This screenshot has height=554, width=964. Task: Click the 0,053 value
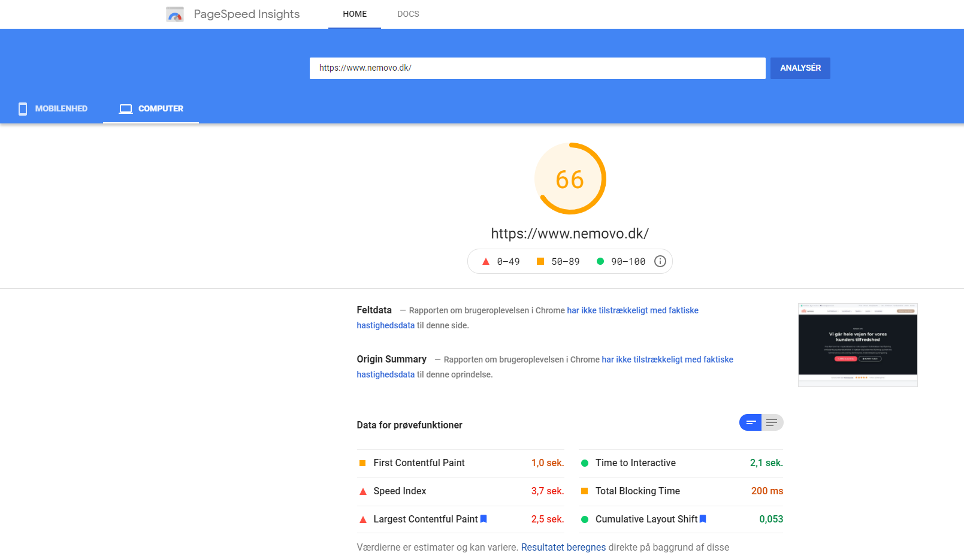pos(771,520)
